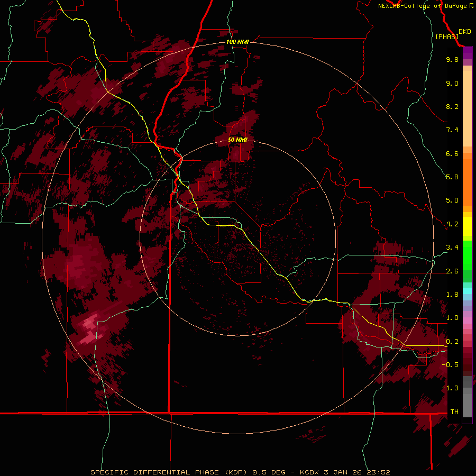Screen dimensions: 476x476
Task: Click the 6.6 legend value
Action: pos(452,153)
